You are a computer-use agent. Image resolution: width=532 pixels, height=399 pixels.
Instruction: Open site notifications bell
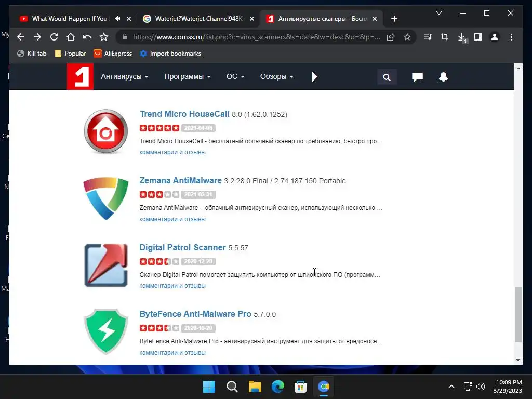click(x=444, y=77)
